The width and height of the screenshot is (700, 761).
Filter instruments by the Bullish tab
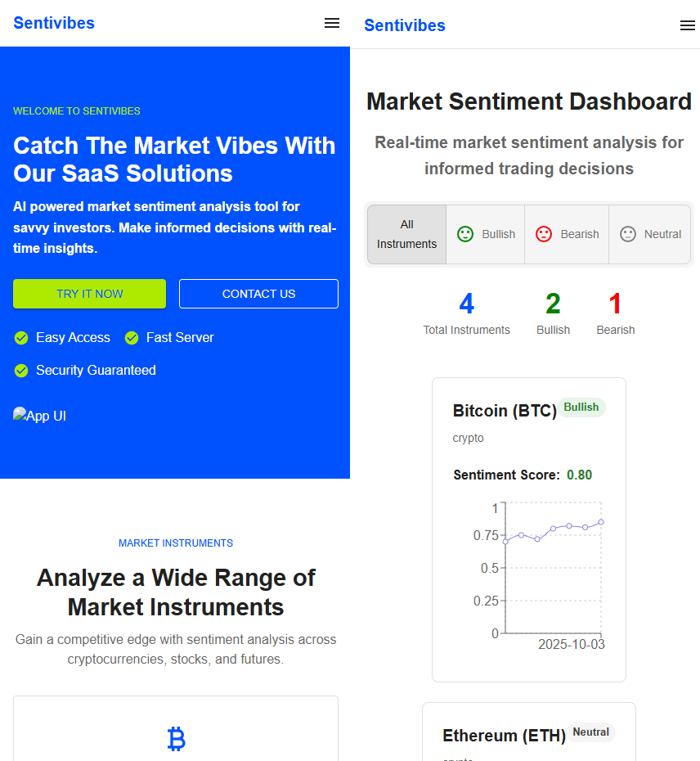tap(486, 234)
